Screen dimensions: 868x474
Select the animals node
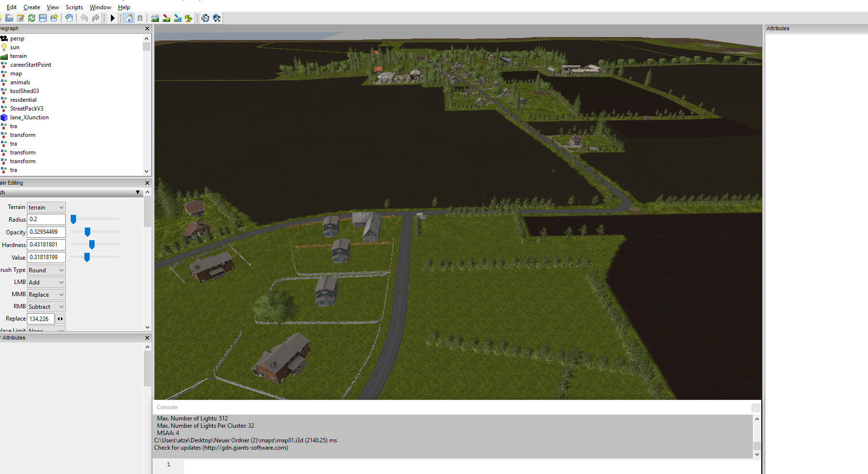click(20, 82)
